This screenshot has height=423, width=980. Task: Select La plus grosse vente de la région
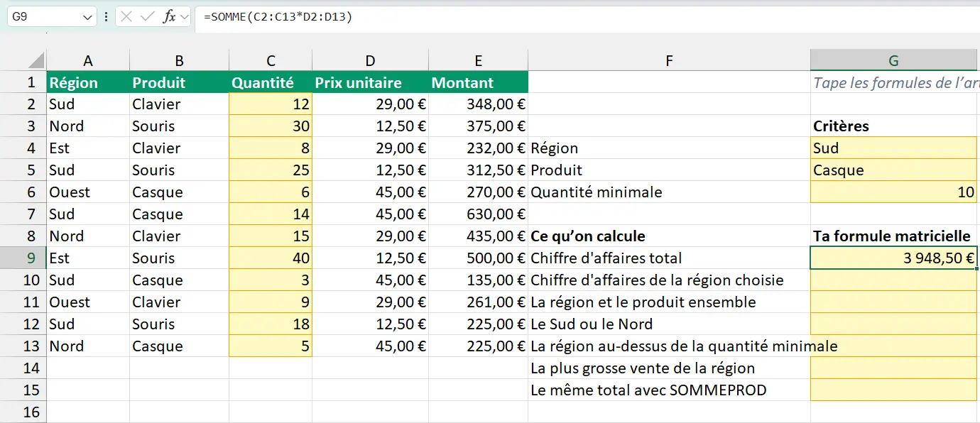click(x=669, y=368)
